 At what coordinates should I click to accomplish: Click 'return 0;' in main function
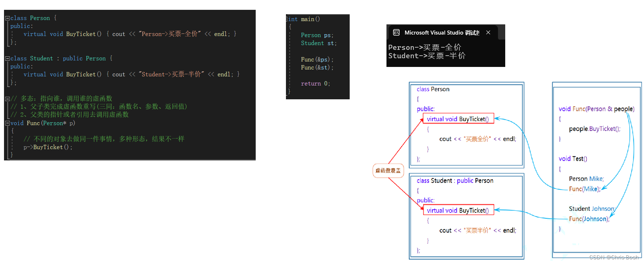[x=315, y=84]
